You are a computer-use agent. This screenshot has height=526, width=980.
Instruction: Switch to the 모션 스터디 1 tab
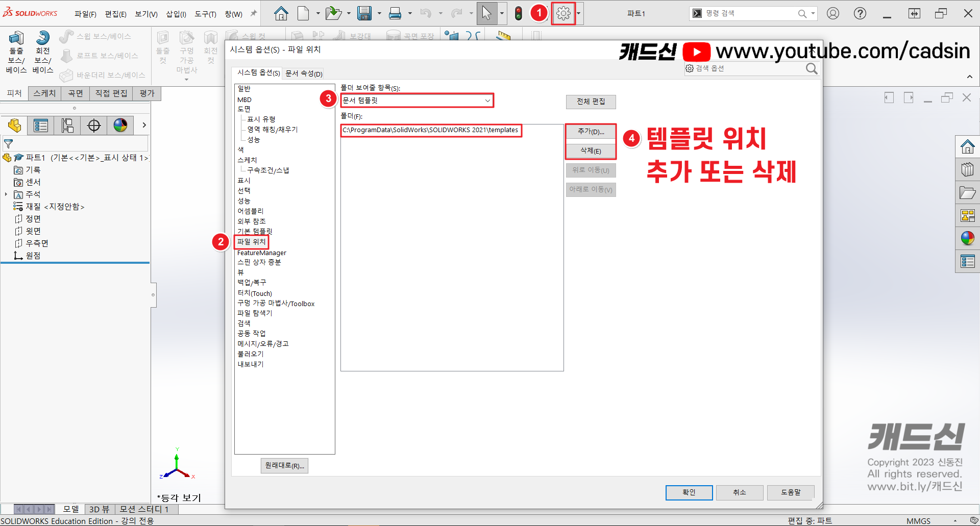tap(144, 509)
